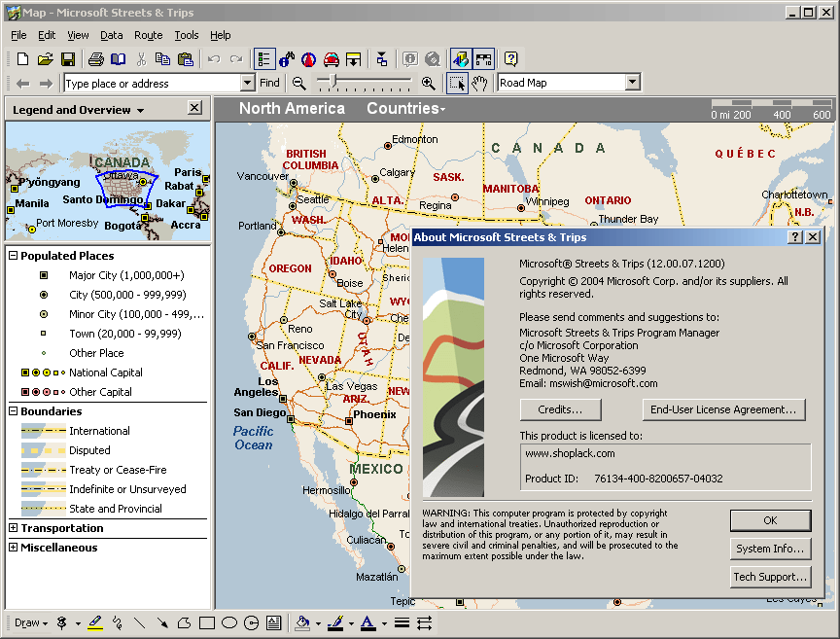
Task: Click the Credits button
Action: (560, 410)
